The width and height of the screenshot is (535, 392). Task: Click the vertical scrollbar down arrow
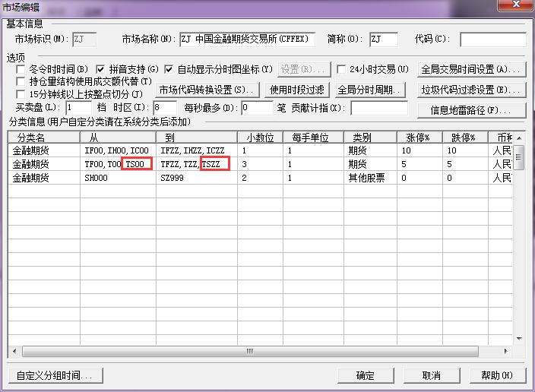(520, 339)
